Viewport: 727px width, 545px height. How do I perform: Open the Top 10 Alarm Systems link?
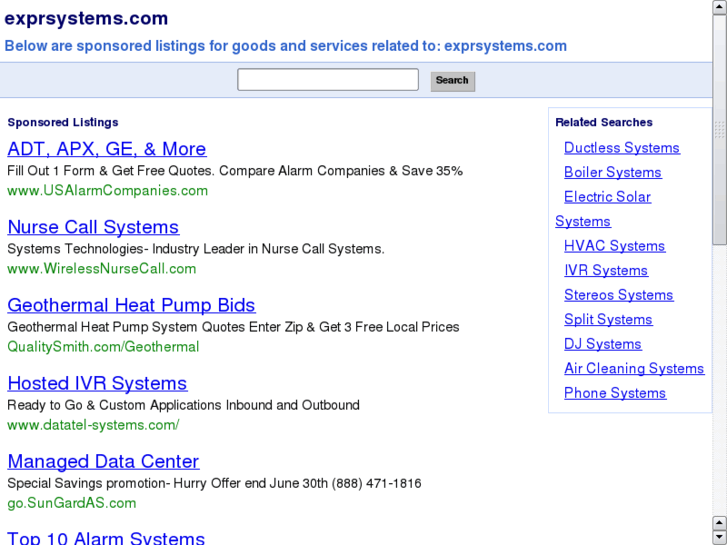click(106, 538)
